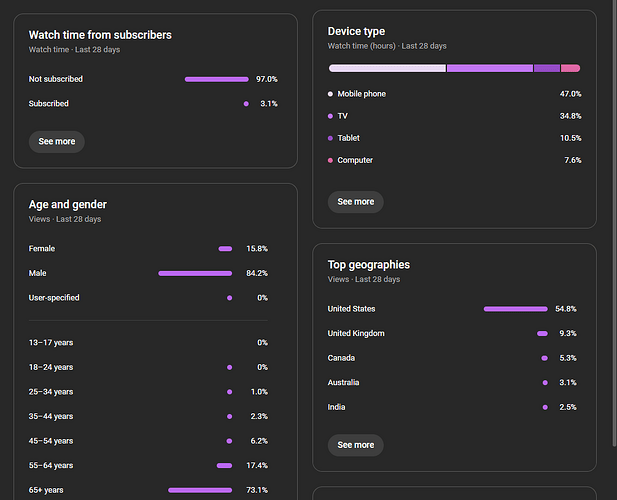Click the purple TV legend dot

331,116
